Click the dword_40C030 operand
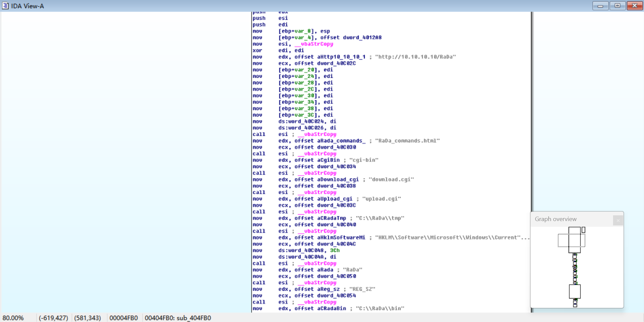The image size is (644, 322). (336, 147)
